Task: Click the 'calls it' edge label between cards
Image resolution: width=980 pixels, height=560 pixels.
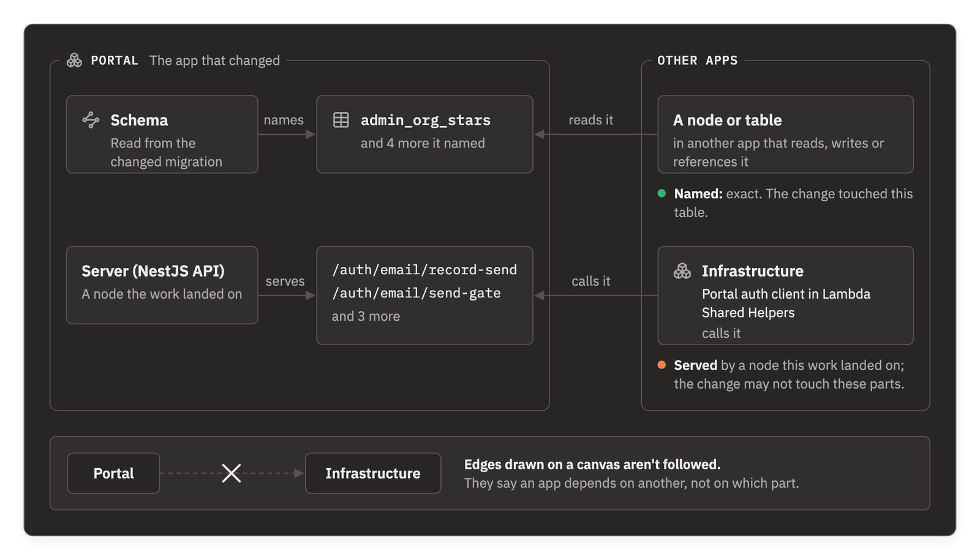Action: coord(590,281)
